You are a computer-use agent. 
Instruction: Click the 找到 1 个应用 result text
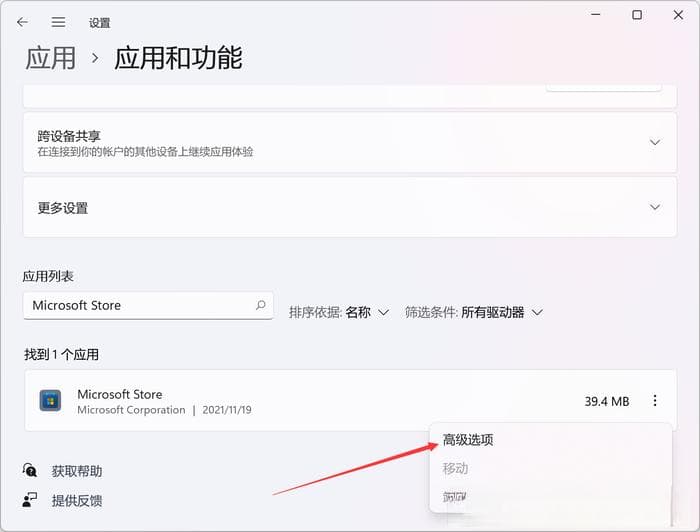point(62,355)
